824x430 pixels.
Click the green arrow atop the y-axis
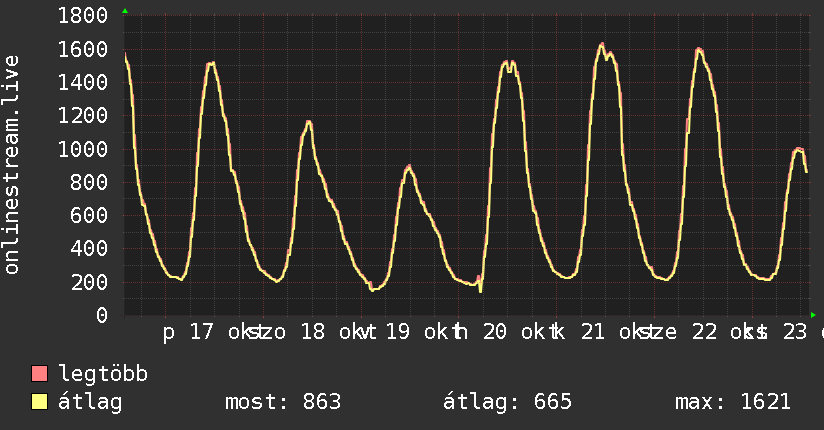125,11
